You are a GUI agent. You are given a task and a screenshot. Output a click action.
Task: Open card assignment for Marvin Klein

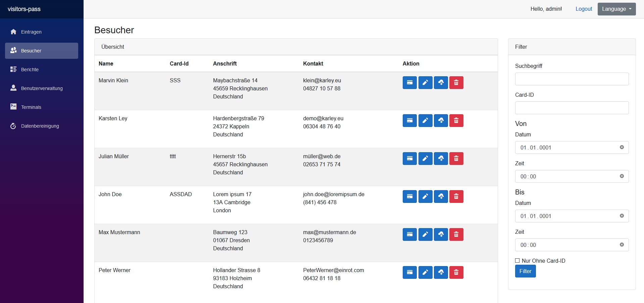point(410,83)
